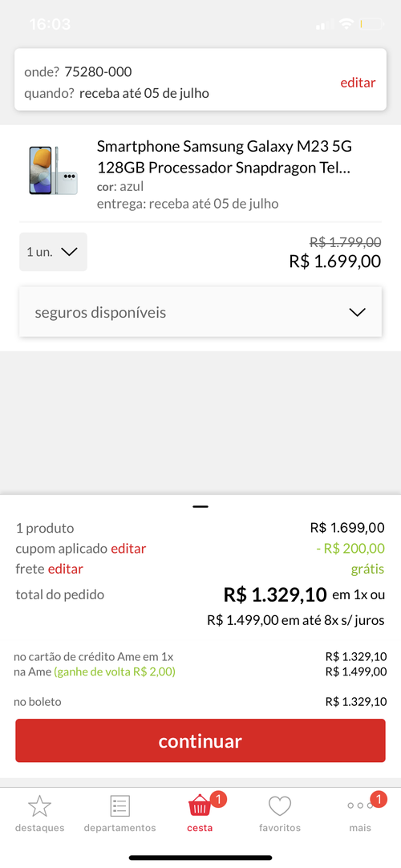
Task: Open the 1 un. quantity dropdown
Action: (x=53, y=252)
